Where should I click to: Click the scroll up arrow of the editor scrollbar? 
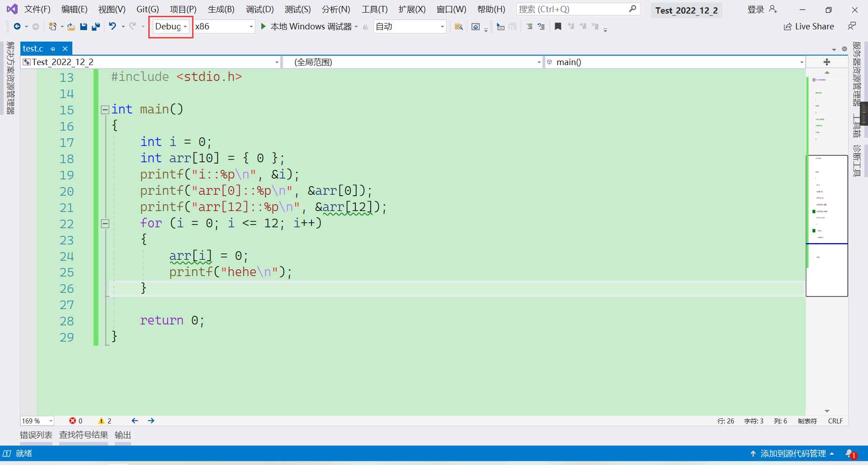point(827,73)
